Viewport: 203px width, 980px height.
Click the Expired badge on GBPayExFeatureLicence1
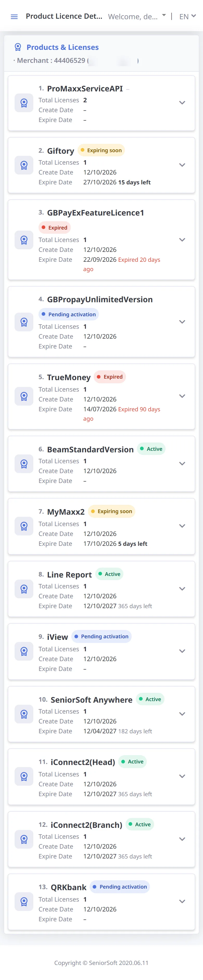(55, 228)
